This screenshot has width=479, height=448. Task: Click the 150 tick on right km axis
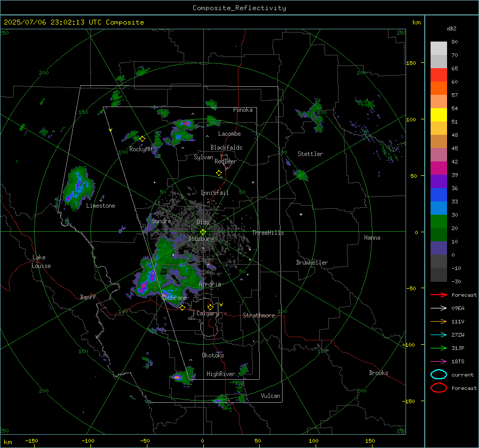[411, 63]
